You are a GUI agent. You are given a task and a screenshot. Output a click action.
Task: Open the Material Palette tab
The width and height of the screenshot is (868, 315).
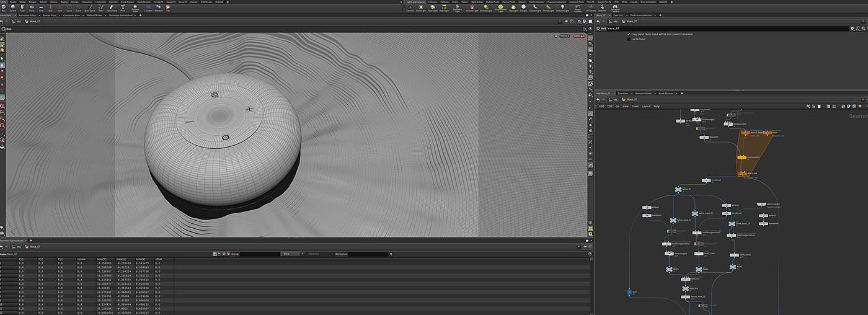(x=643, y=93)
